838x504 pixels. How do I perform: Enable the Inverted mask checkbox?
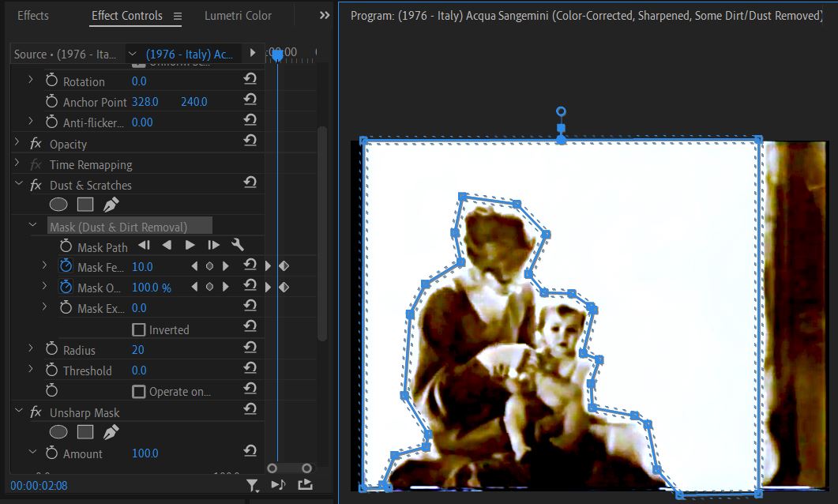tap(138, 329)
